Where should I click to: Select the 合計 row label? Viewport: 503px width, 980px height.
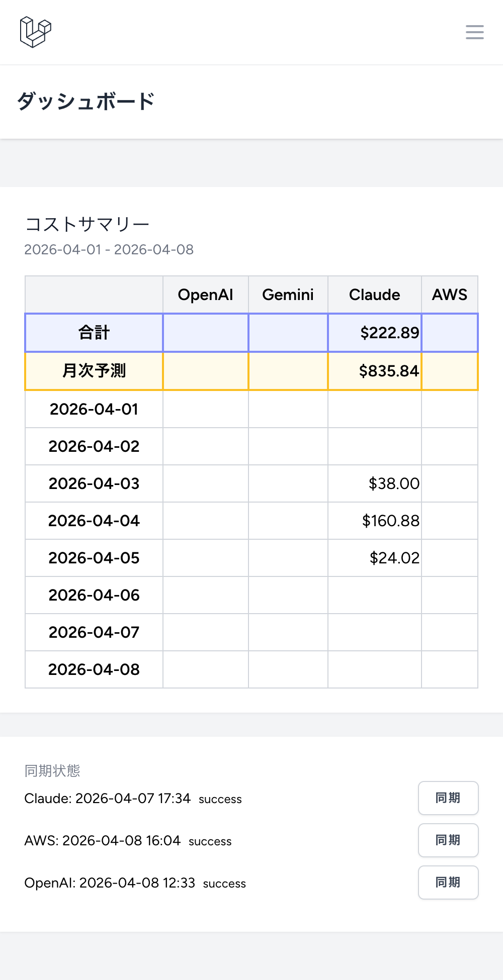[94, 333]
